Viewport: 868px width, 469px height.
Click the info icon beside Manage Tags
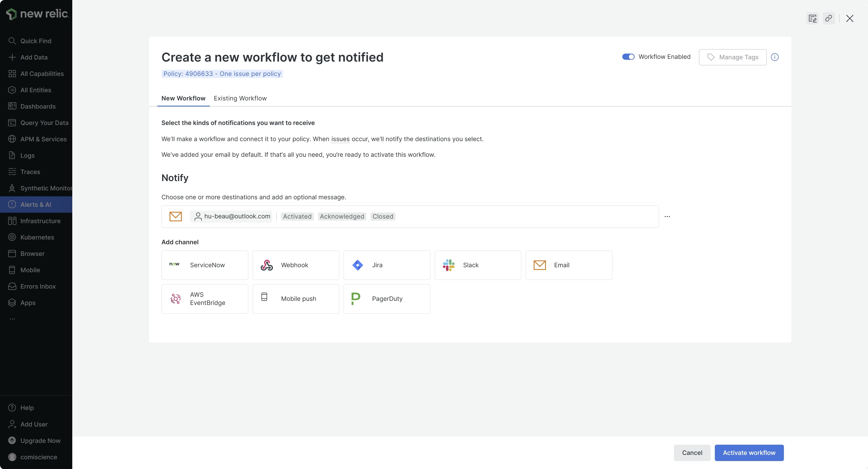[775, 57]
